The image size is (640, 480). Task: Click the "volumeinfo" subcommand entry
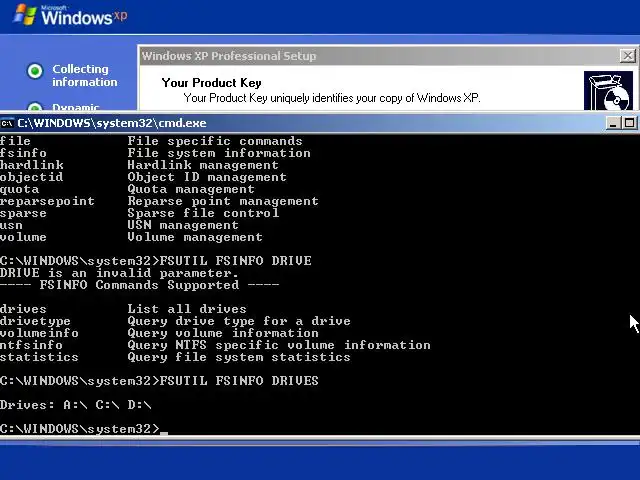[39, 333]
